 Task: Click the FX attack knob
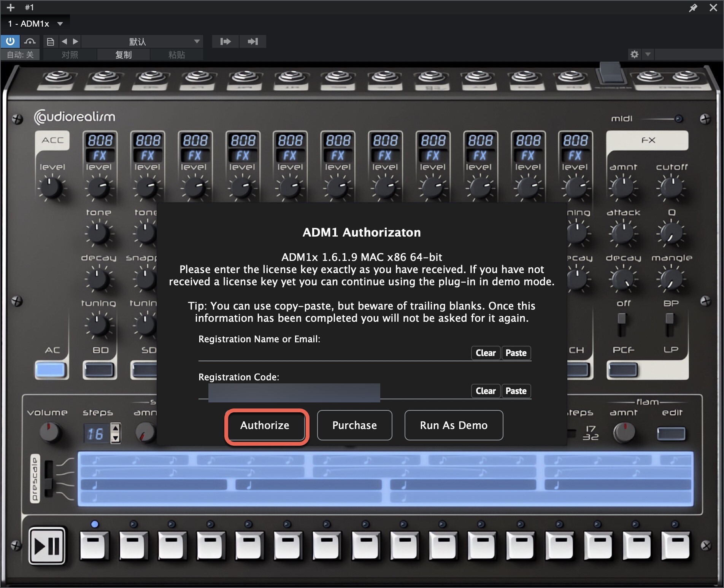623,232
